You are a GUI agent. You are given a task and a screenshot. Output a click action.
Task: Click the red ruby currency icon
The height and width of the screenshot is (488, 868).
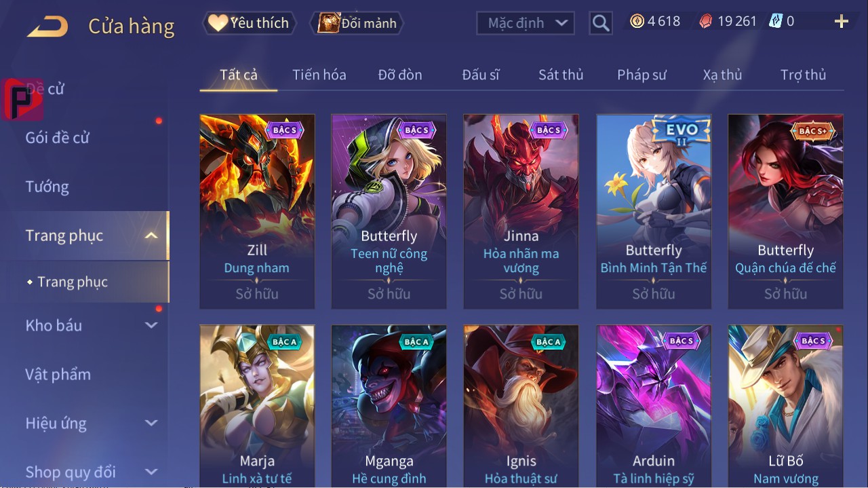706,22
